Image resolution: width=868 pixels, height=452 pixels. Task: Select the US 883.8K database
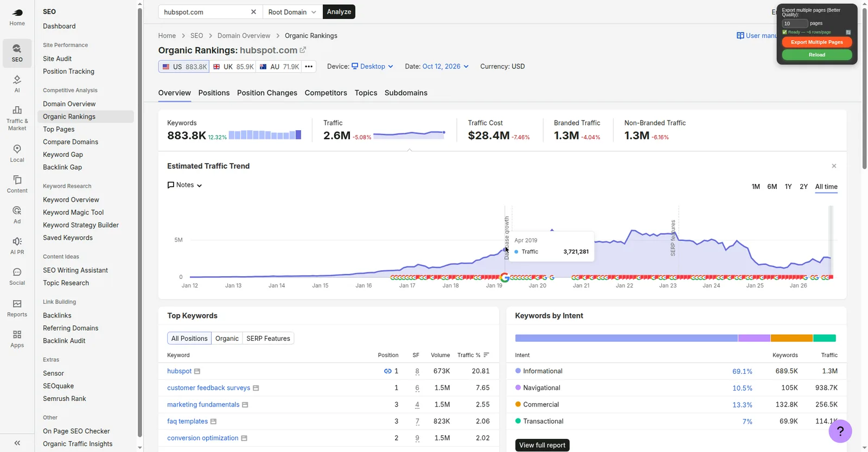184,67
